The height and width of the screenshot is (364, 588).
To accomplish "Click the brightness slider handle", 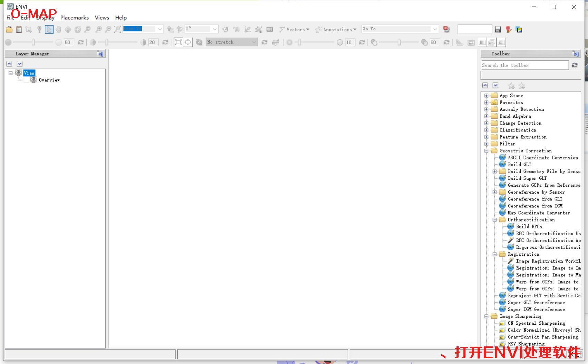I will [33, 42].
